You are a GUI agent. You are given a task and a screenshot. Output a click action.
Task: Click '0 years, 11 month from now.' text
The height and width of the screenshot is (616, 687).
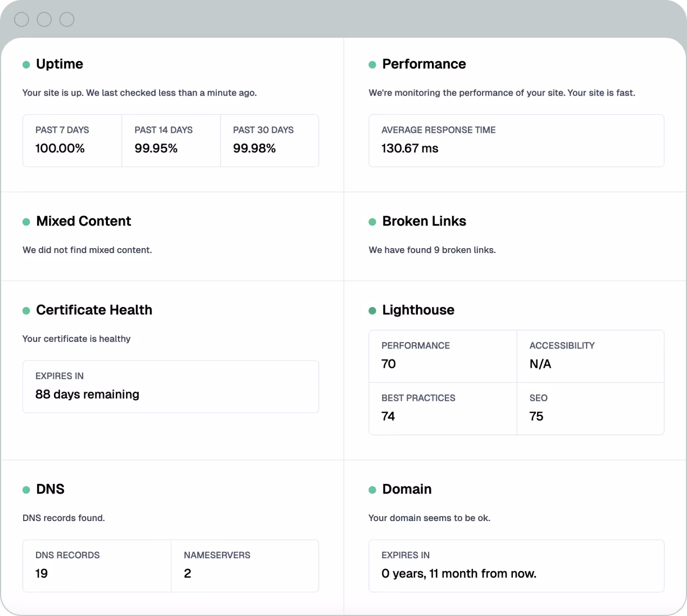coord(459,573)
